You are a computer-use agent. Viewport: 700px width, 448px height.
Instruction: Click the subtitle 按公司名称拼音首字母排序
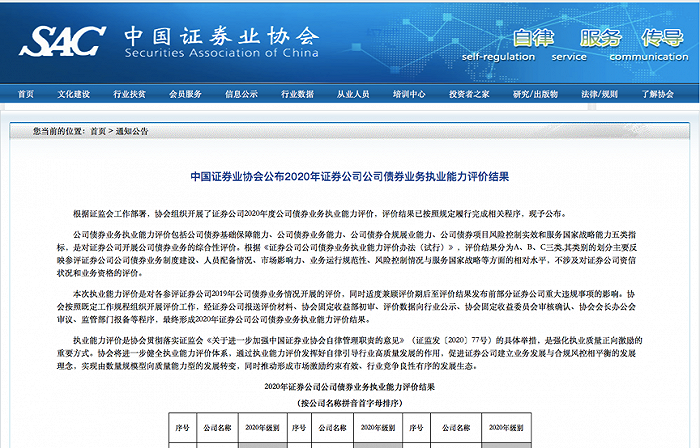(350, 403)
